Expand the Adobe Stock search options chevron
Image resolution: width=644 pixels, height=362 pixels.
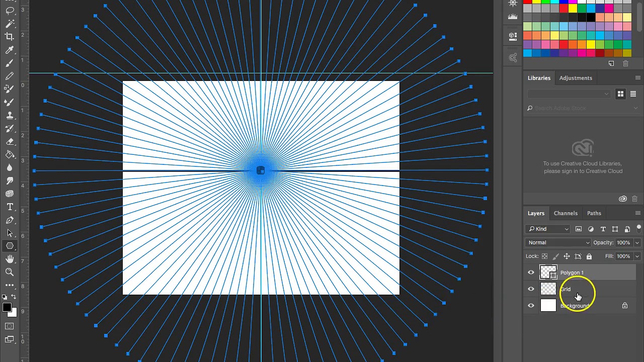[635, 108]
